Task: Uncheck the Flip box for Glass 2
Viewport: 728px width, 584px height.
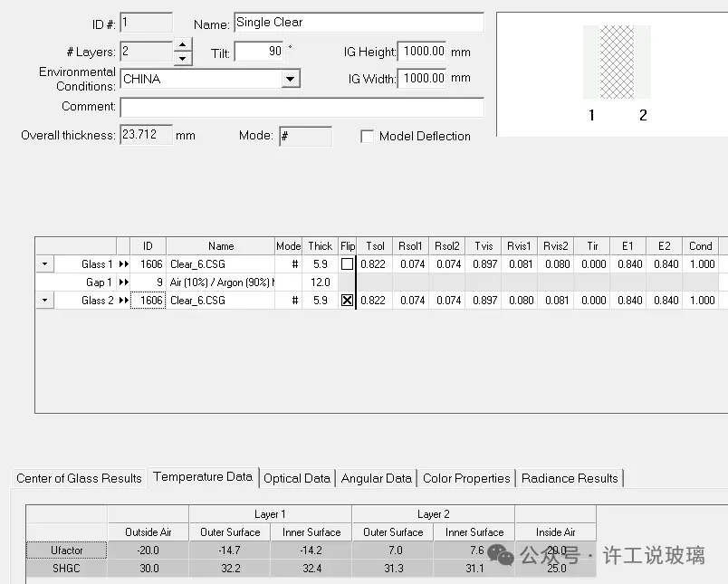Action: pyautogui.click(x=347, y=301)
